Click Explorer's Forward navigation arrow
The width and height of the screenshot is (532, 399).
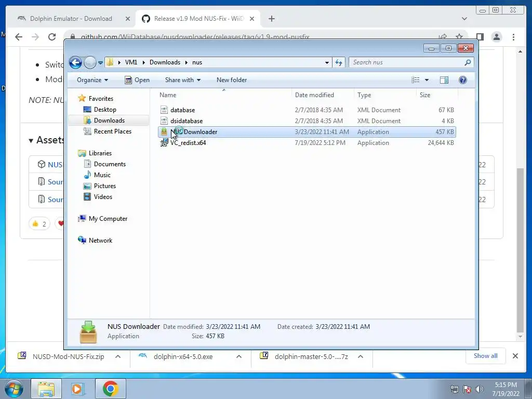point(90,62)
